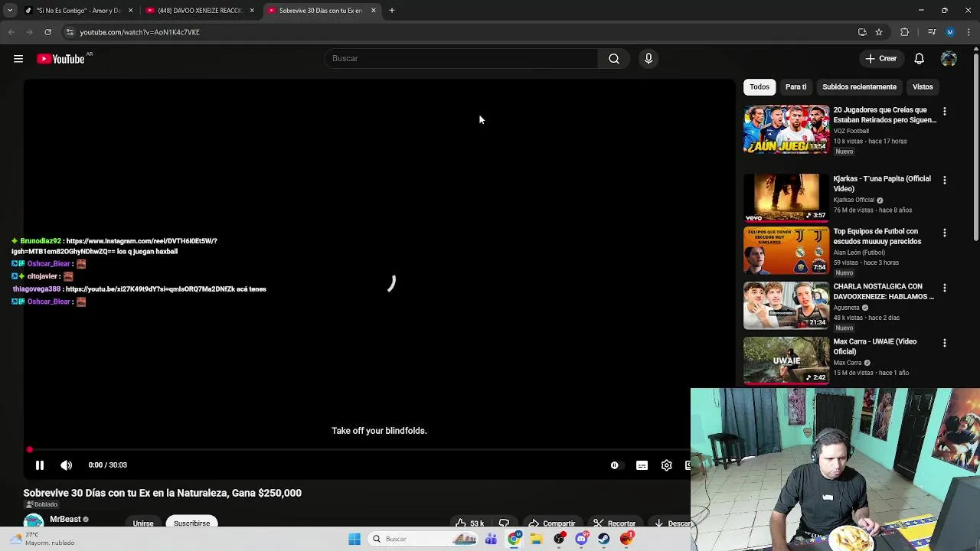
Task: Open more options for Kjarkas video
Action: [944, 181]
